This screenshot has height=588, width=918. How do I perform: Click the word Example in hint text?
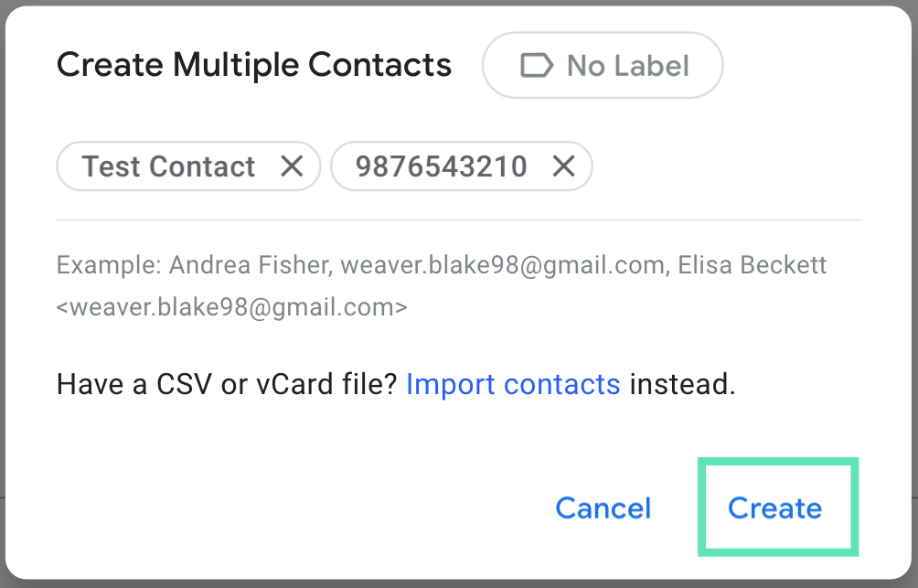(x=109, y=266)
